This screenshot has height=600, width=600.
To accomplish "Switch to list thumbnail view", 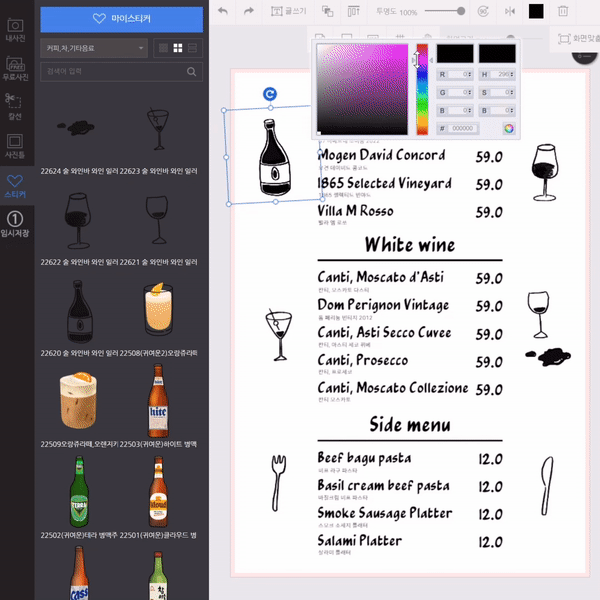I will [x=192, y=48].
